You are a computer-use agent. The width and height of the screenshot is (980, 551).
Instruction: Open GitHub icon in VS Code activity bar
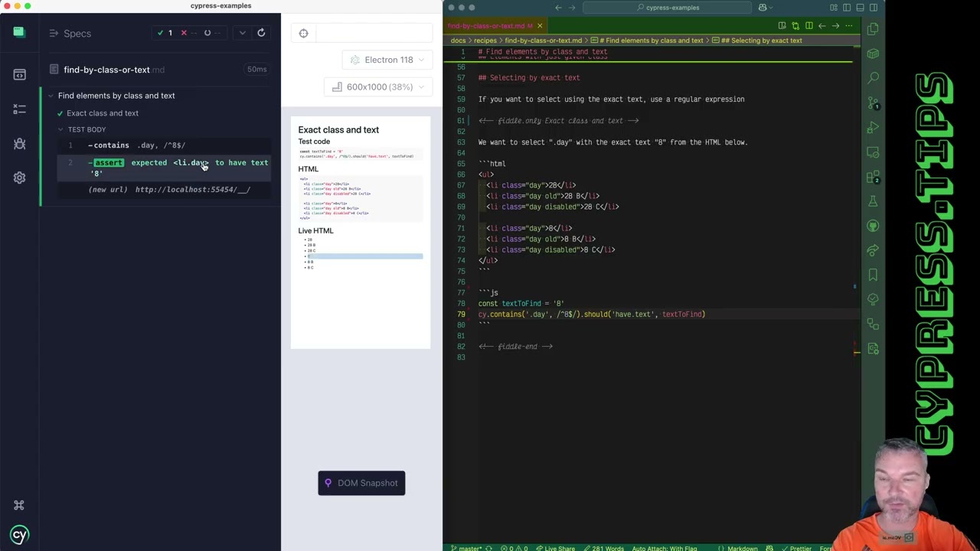click(x=873, y=226)
